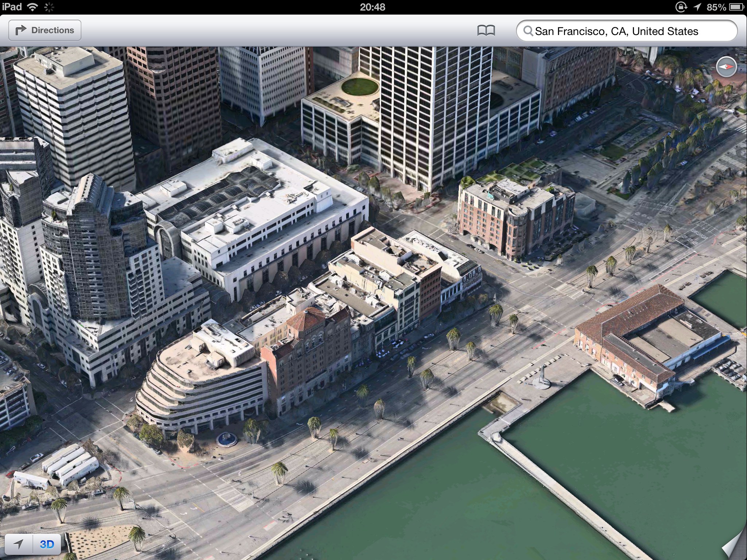Open the Directions button
Screen dimensions: 747x560
coord(44,30)
